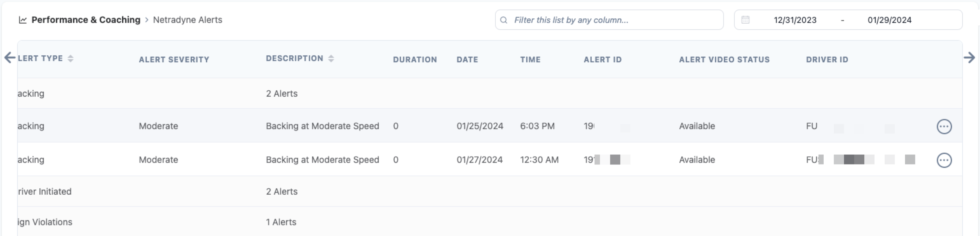This screenshot has height=236, width=980.
Task: Open more options for 01/25/2024 alert
Action: (x=944, y=126)
